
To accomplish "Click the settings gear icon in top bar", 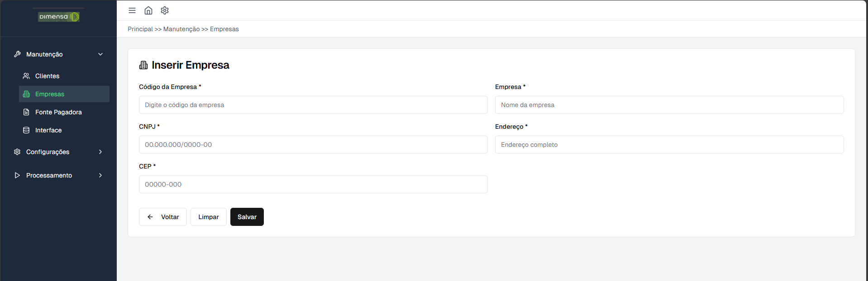I will [x=165, y=10].
